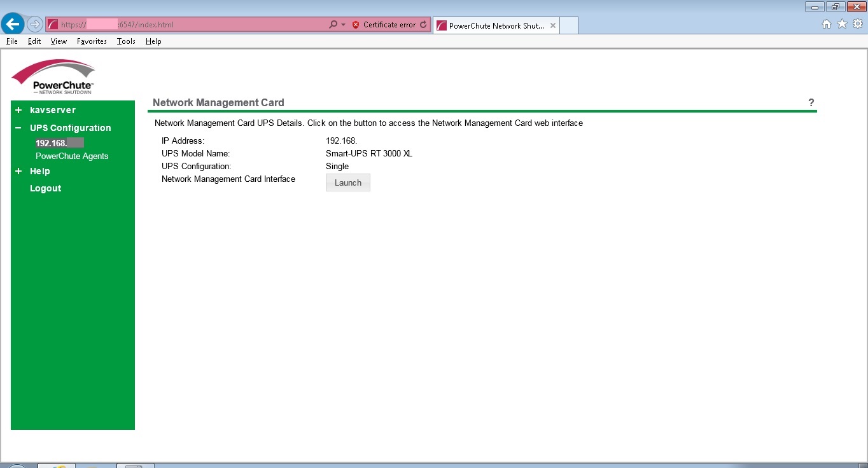Click the 'Network Management Card' heading
This screenshot has width=868, height=468.
[218, 102]
